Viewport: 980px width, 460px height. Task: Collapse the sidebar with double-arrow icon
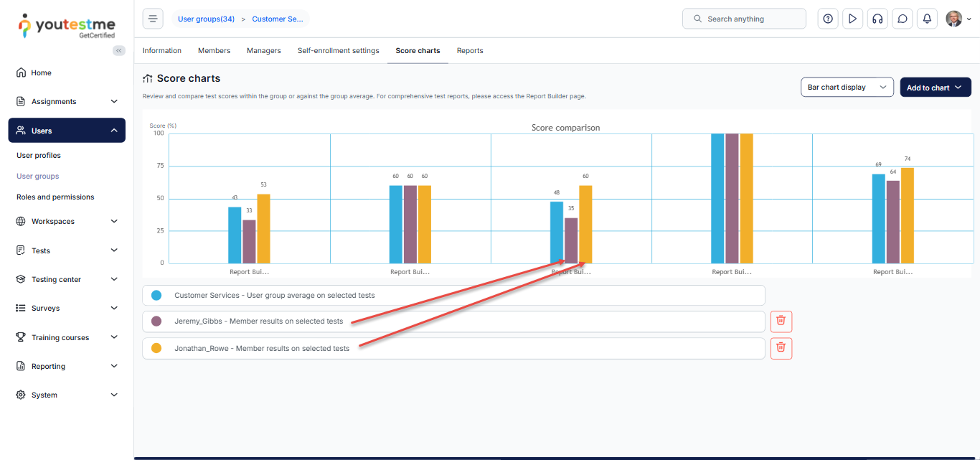coord(119,50)
